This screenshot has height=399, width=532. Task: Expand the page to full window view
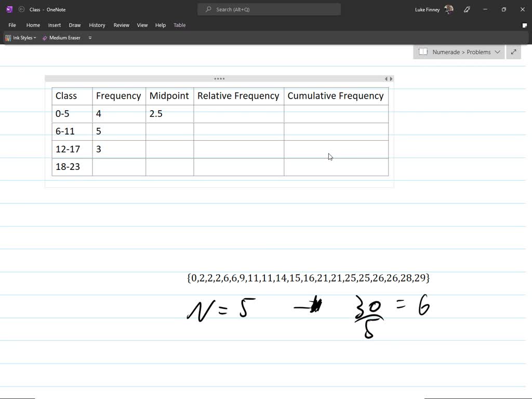pos(513,52)
